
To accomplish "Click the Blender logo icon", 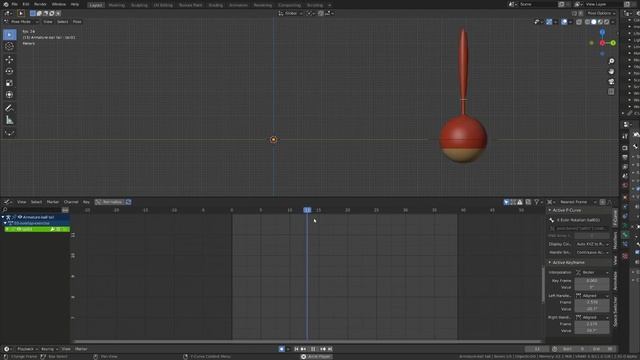I will click(6, 4).
